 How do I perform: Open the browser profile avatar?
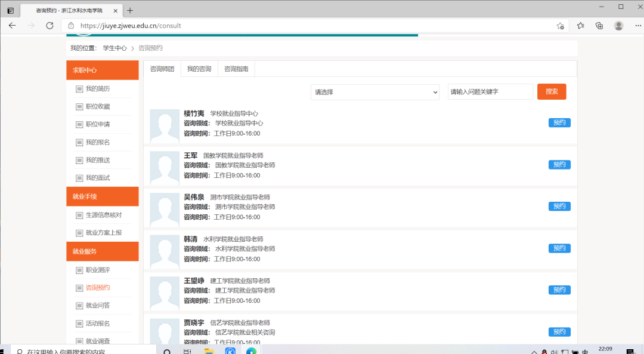pos(618,26)
